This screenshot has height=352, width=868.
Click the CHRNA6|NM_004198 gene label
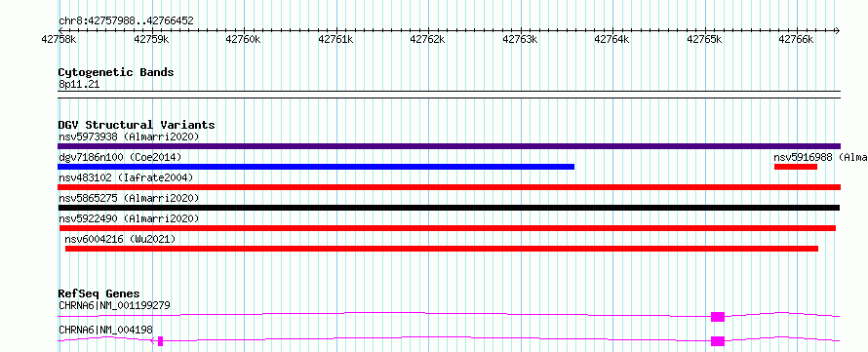point(105,330)
